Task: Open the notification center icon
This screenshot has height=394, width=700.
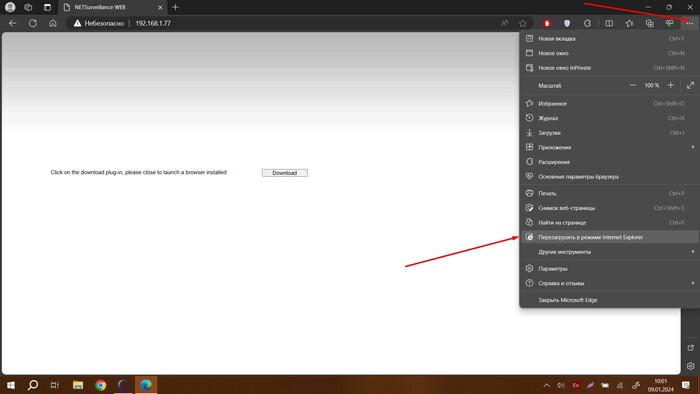Action: [x=686, y=385]
